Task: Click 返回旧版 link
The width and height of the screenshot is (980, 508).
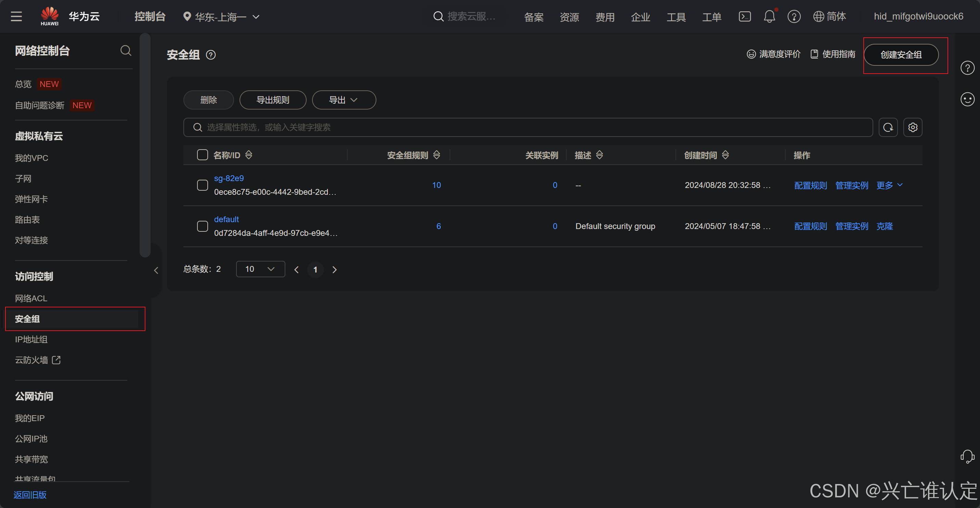Action: pos(30,495)
